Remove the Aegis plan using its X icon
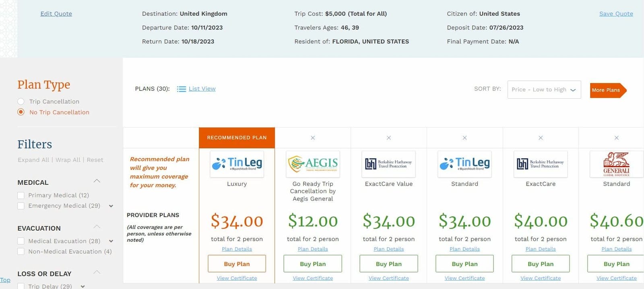Image resolution: width=644 pixels, height=289 pixels. coord(313,138)
